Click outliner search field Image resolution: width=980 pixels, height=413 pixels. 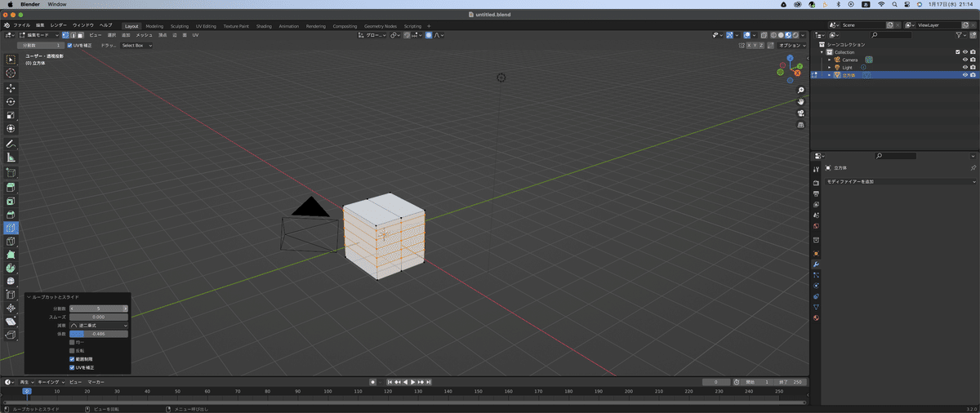890,35
